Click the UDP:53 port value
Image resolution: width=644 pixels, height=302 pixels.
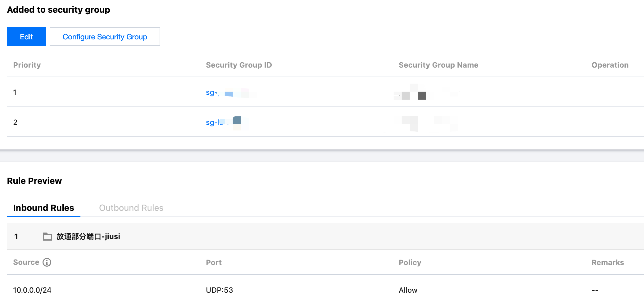click(x=219, y=290)
